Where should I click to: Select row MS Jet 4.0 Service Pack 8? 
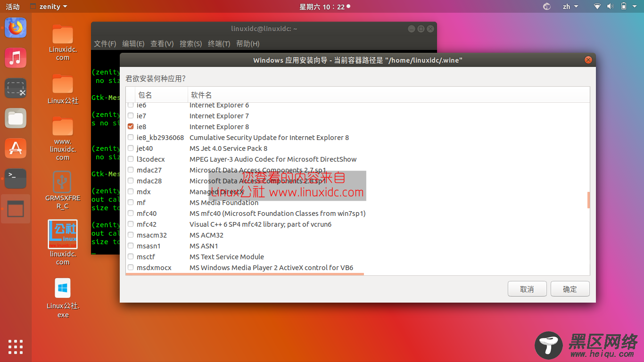click(358, 148)
